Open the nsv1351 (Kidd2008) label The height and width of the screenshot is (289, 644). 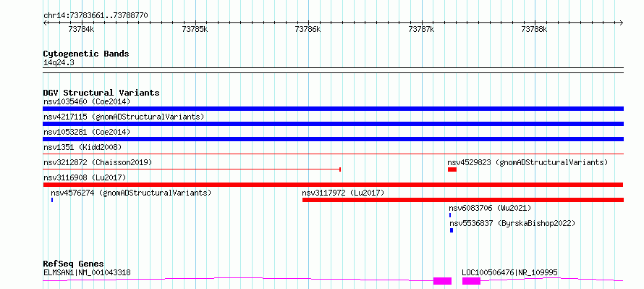82,147
